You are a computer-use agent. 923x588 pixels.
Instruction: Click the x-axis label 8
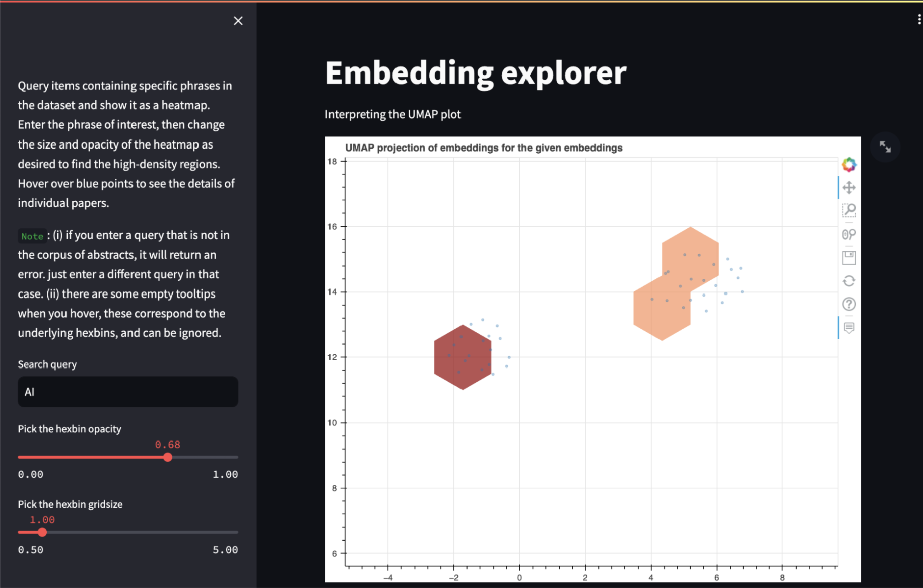pyautogui.click(x=782, y=577)
